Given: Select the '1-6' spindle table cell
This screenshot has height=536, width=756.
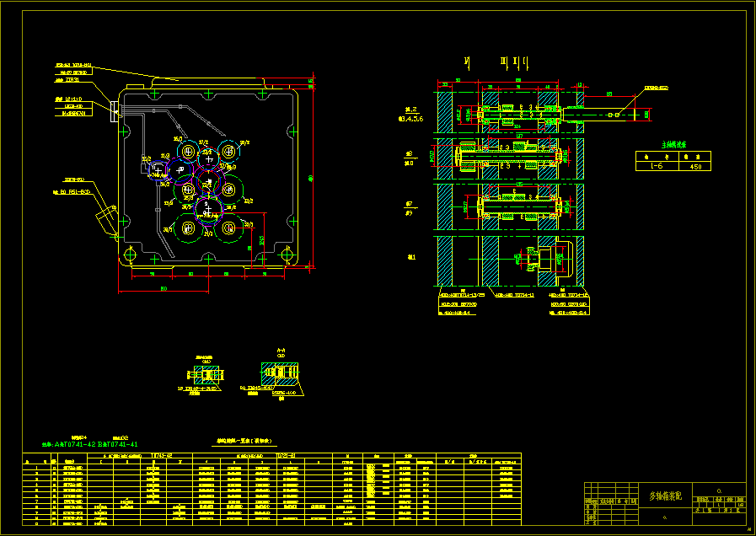Looking at the screenshot, I should 657,166.
